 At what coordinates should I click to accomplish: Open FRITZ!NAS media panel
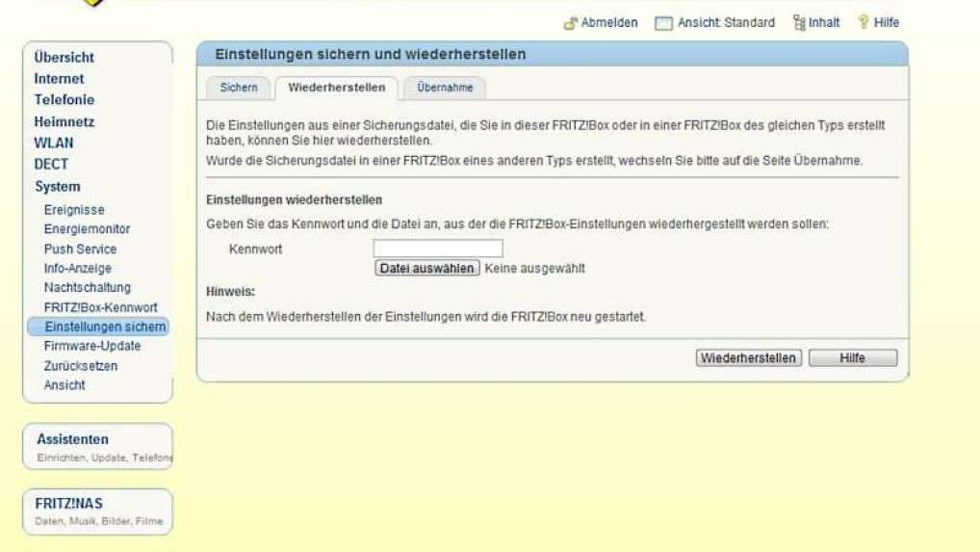tap(69, 504)
